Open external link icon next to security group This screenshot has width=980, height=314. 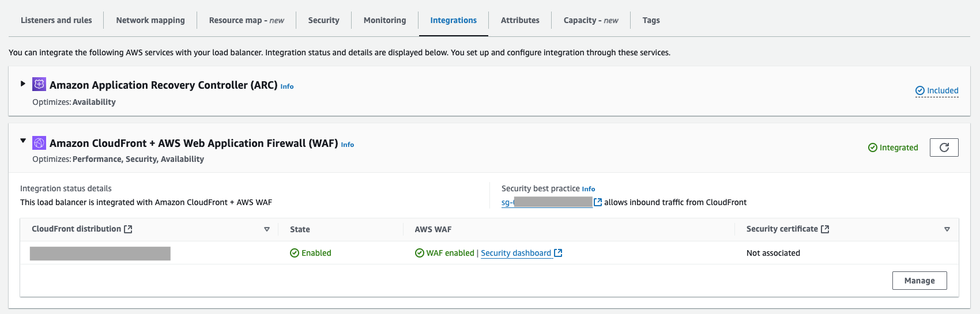pyautogui.click(x=598, y=202)
